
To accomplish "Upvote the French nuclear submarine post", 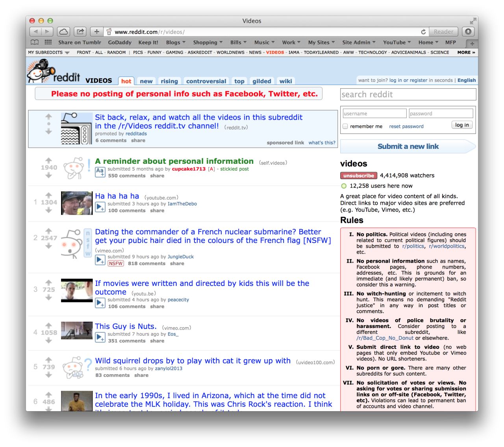I will tap(48, 231).
